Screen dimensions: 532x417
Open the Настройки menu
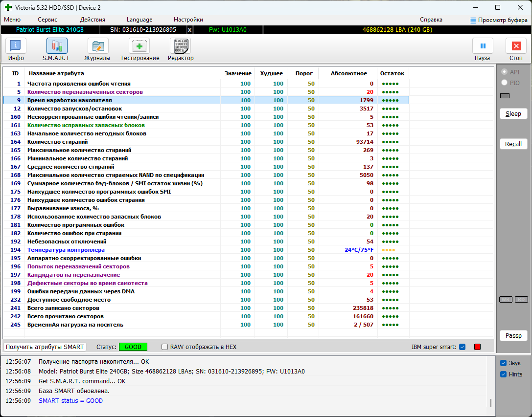pyautogui.click(x=188, y=20)
